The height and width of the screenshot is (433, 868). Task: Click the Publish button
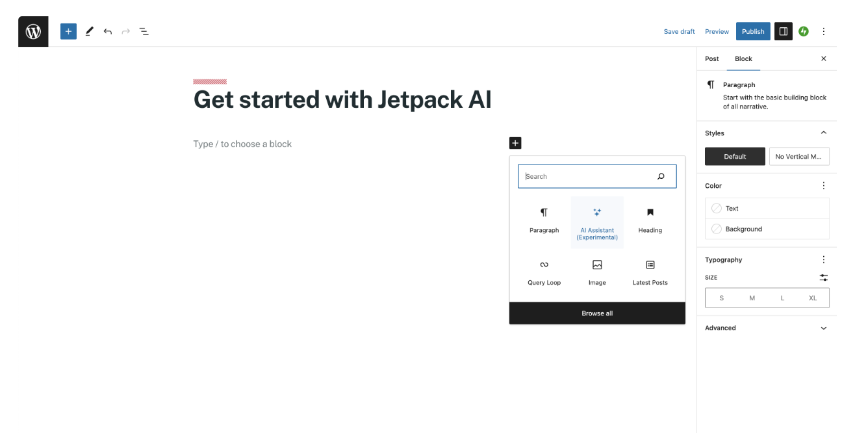click(x=753, y=31)
